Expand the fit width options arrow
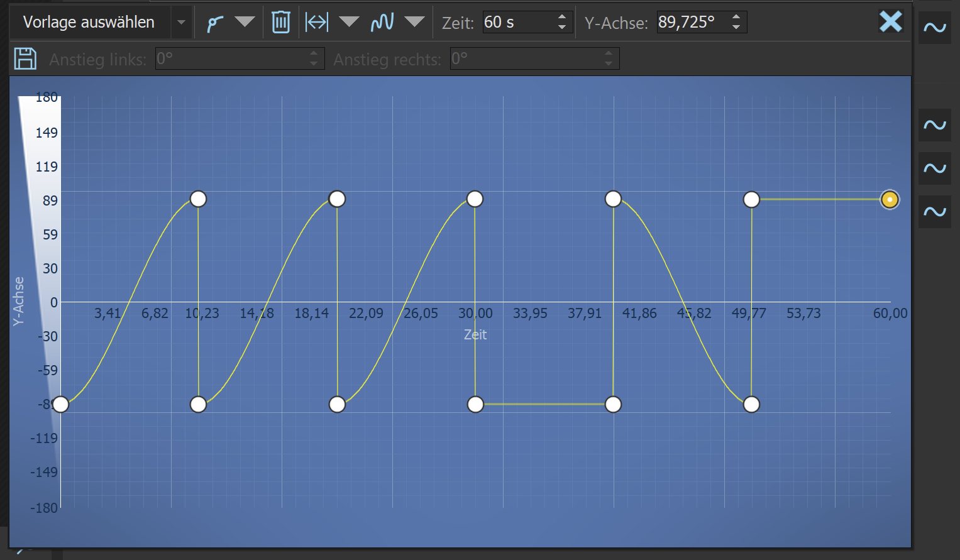960x560 pixels. pos(349,23)
